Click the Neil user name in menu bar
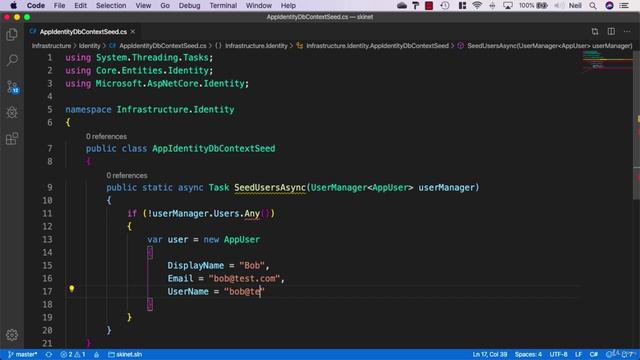 click(x=575, y=5)
